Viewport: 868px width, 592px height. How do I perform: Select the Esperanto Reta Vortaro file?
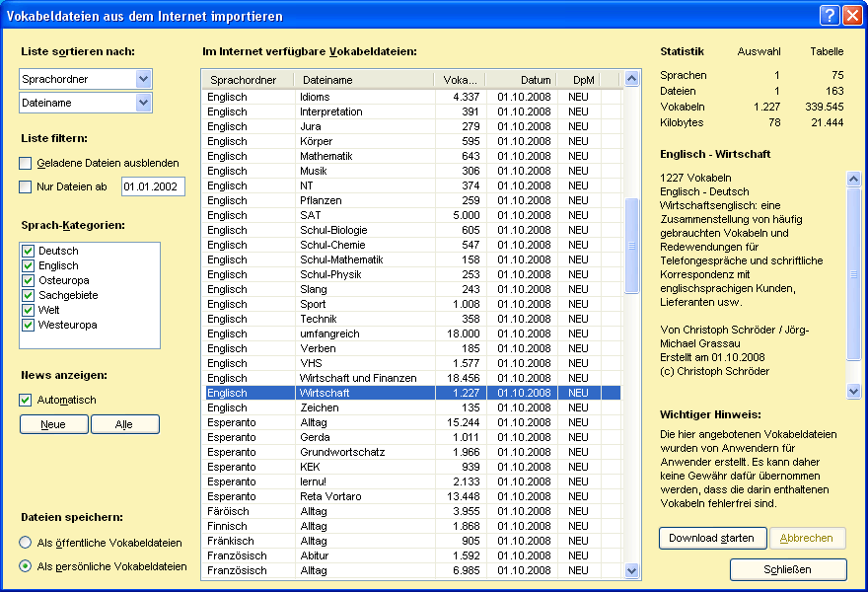413,496
